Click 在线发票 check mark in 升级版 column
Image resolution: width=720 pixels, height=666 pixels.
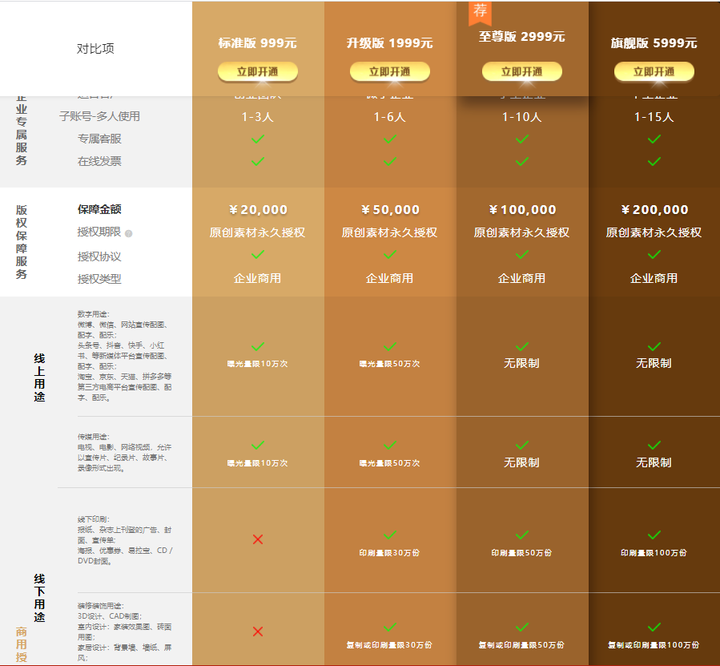click(390, 161)
